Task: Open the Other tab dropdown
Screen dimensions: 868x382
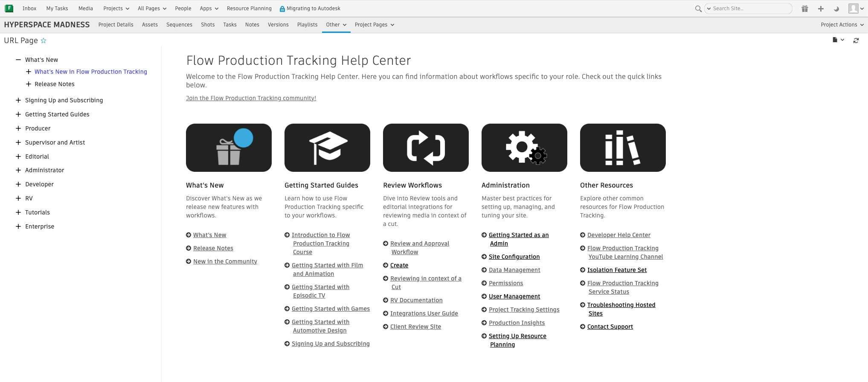Action: [336, 25]
